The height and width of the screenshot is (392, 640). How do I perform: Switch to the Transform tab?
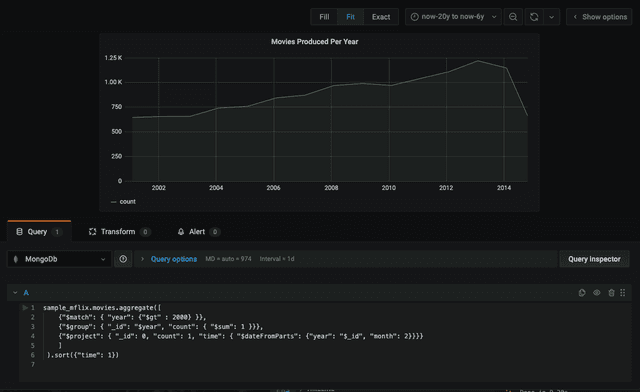[x=119, y=232]
